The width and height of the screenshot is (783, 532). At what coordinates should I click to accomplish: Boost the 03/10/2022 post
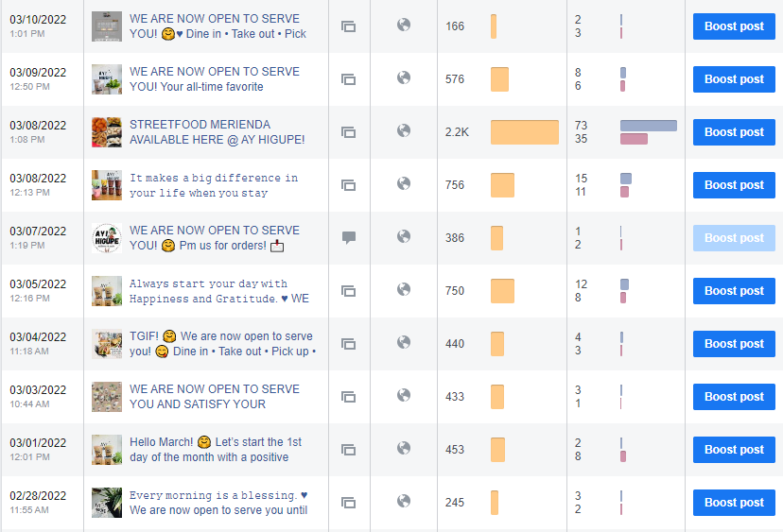point(734,26)
